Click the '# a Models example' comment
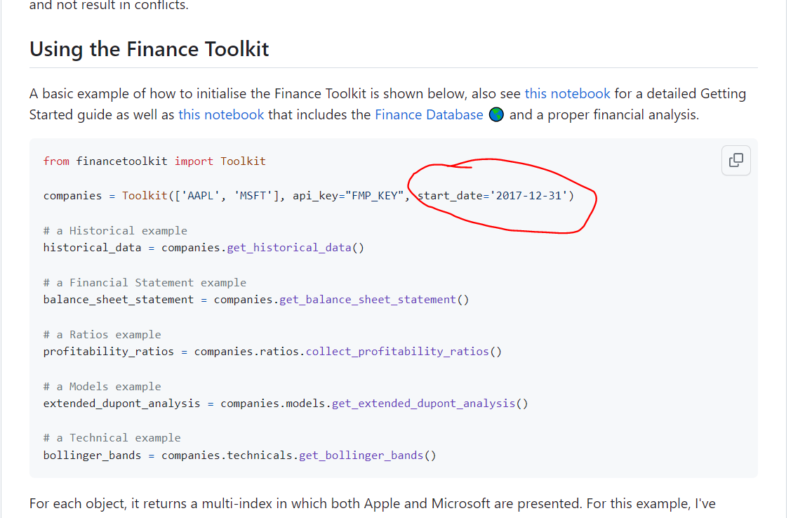The width and height of the screenshot is (812, 518). (102, 386)
